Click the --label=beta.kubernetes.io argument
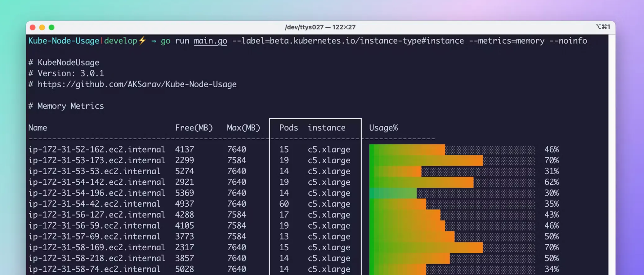644x275 pixels. click(348, 41)
